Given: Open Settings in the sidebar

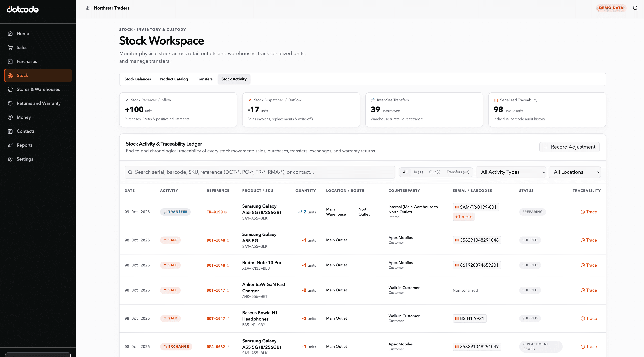Looking at the screenshot, I should click(38, 159).
